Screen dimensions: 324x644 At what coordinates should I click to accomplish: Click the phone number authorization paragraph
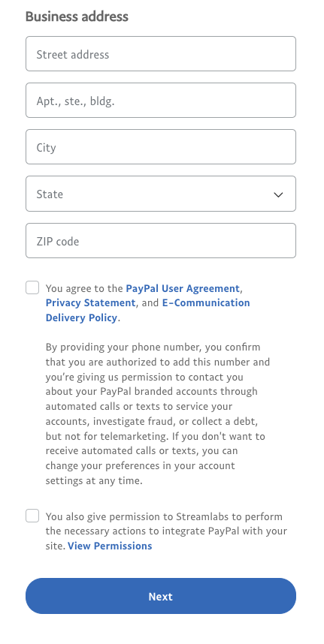[x=158, y=414]
